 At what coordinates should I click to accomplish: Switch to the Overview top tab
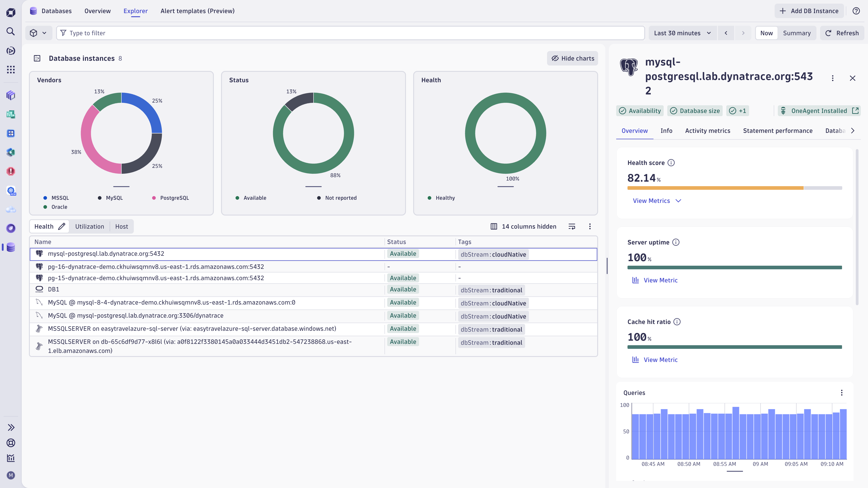coord(97,11)
